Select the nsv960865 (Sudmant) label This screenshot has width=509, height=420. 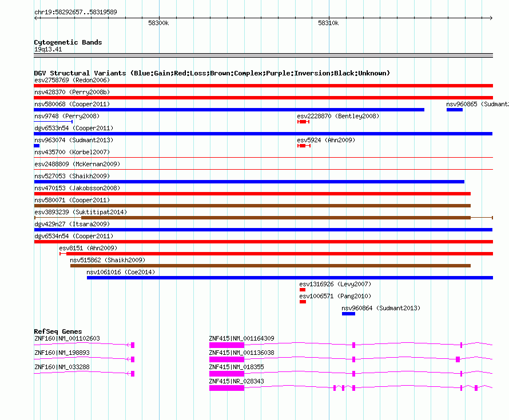point(478,104)
